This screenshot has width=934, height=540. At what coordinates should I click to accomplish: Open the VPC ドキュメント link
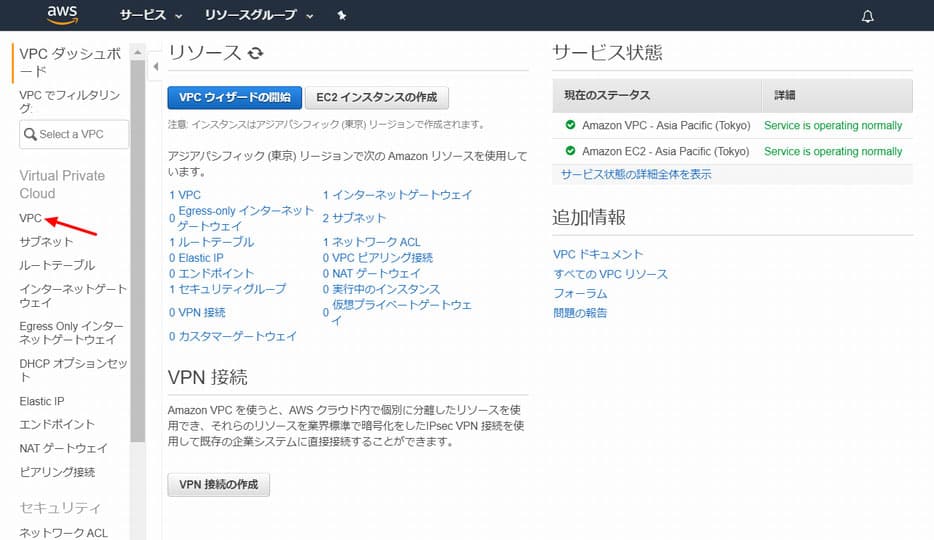(598, 254)
